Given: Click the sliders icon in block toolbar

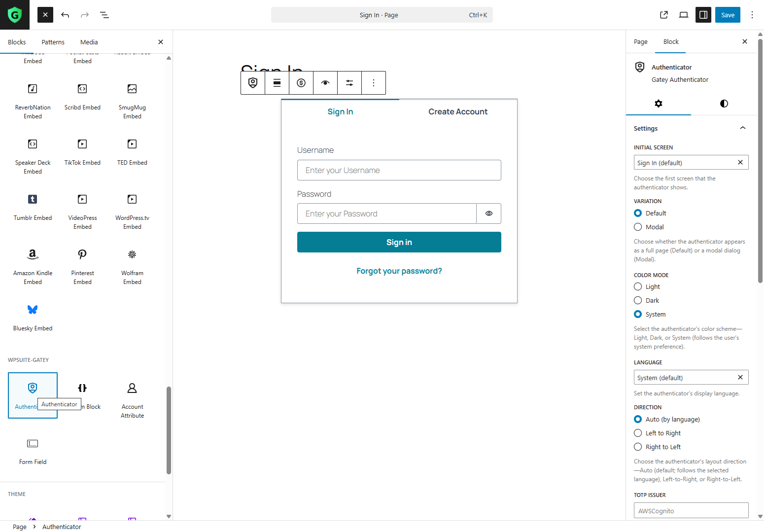Looking at the screenshot, I should [349, 83].
